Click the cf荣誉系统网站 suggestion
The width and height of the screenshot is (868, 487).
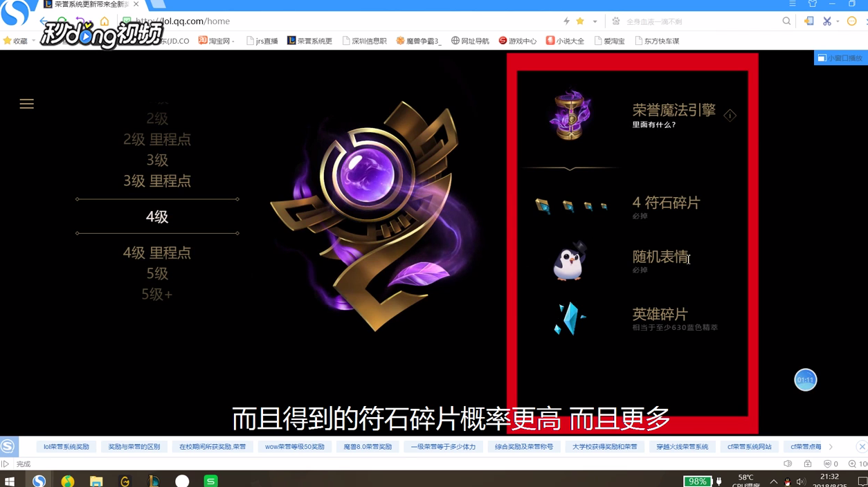click(749, 447)
